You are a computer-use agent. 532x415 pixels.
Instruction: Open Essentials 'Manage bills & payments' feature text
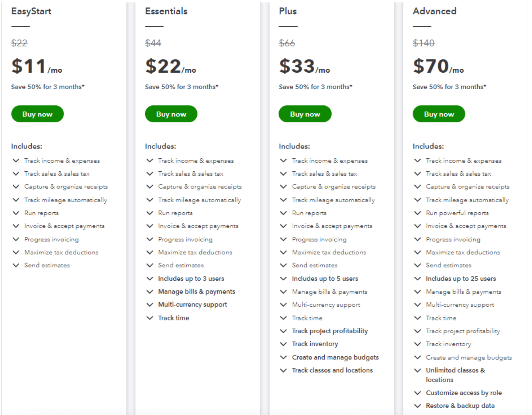[196, 292]
